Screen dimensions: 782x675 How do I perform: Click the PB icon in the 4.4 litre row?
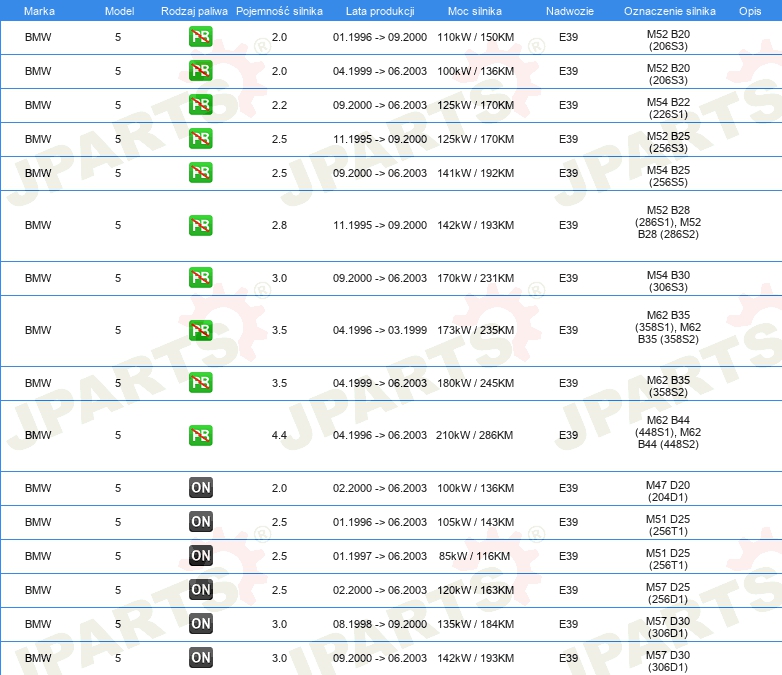point(200,435)
